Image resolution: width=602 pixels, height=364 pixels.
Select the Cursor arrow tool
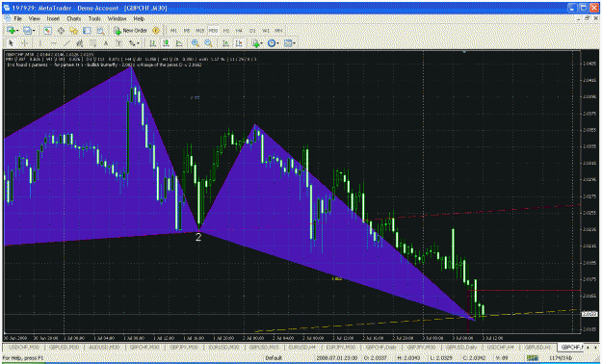11,43
